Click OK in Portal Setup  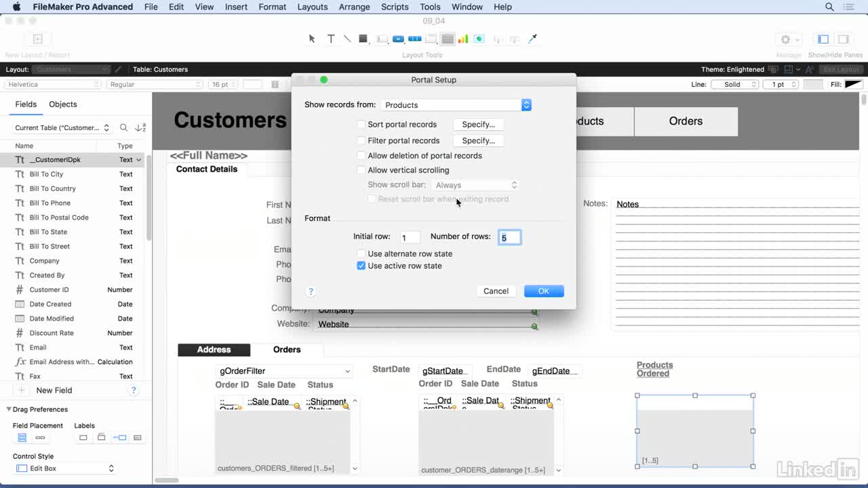click(544, 291)
